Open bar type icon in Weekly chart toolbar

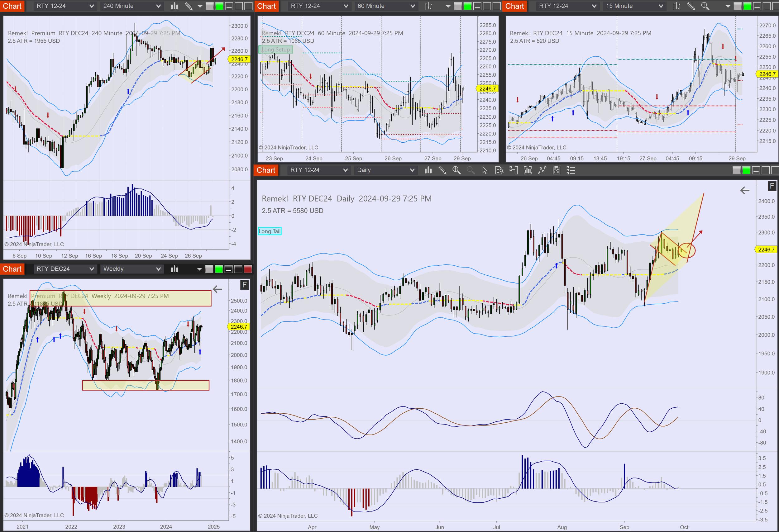pos(174,269)
